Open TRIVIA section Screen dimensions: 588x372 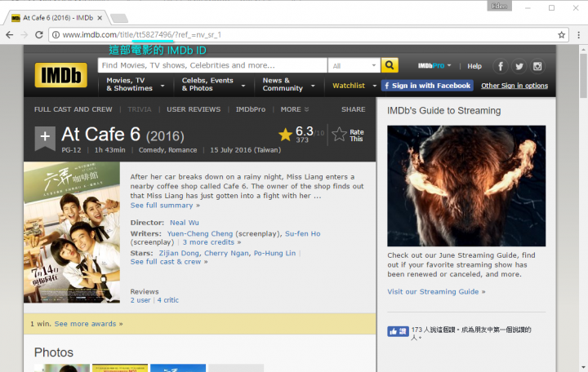[139, 109]
